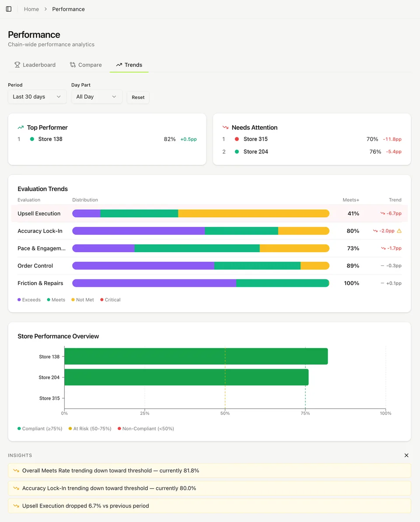Image resolution: width=420 pixels, height=522 pixels.
Task: Toggle the sidebar panel icon
Action: click(x=9, y=9)
